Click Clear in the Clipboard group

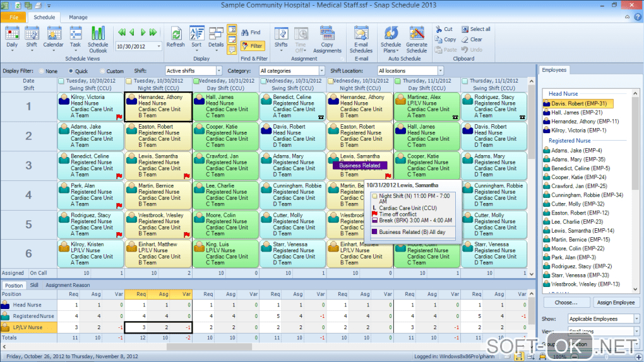click(472, 39)
